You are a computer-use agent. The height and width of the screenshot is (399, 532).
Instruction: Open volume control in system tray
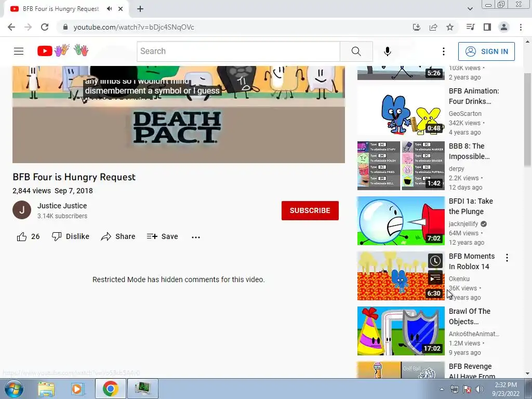[x=480, y=389]
